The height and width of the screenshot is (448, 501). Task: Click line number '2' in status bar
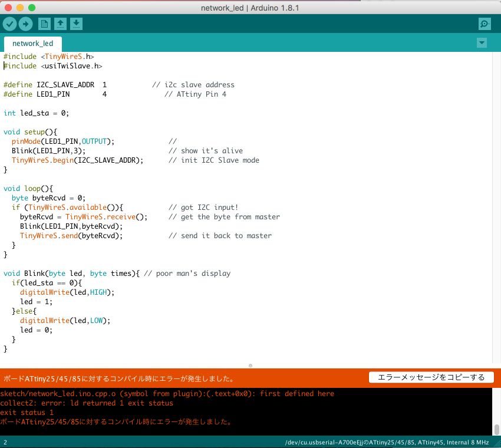5,443
